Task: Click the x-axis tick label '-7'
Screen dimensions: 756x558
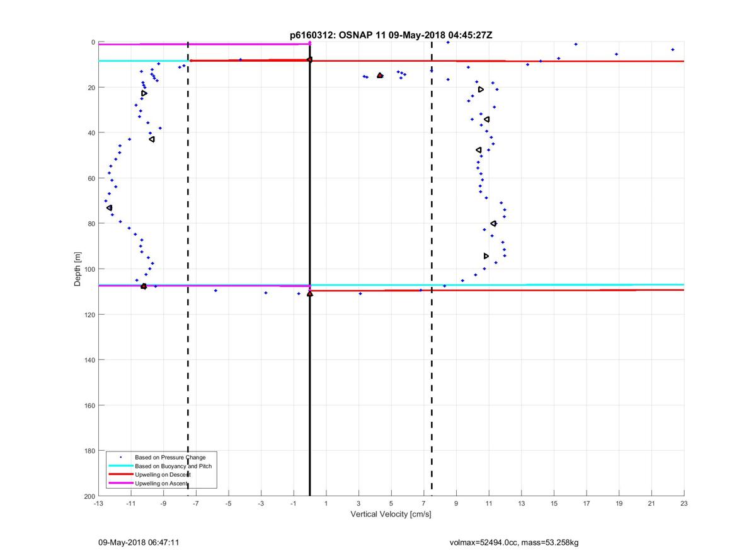Action: click(196, 504)
